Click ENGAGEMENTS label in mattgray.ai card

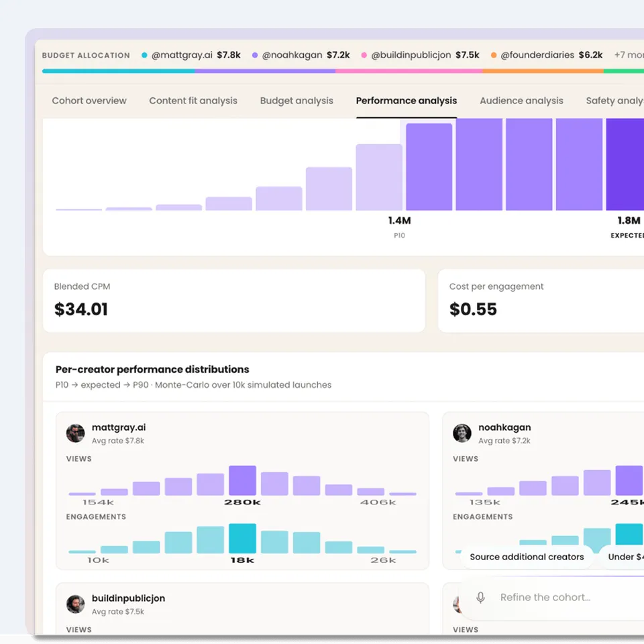[x=96, y=517]
